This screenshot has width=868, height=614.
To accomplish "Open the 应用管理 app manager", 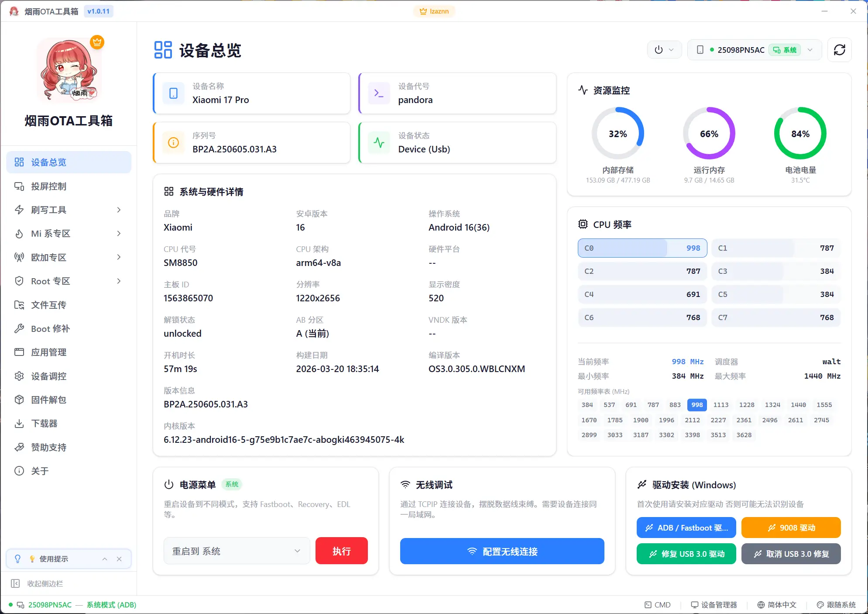I will 48,352.
